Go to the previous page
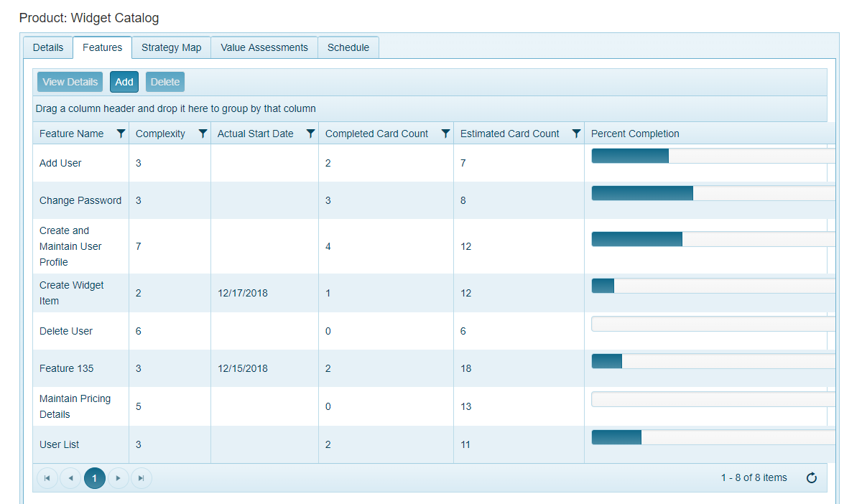 point(70,478)
